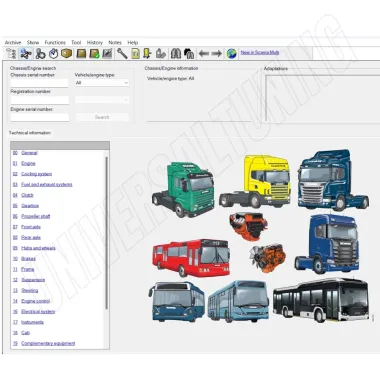Click the Search button
The image size is (380, 380).
click(102, 117)
